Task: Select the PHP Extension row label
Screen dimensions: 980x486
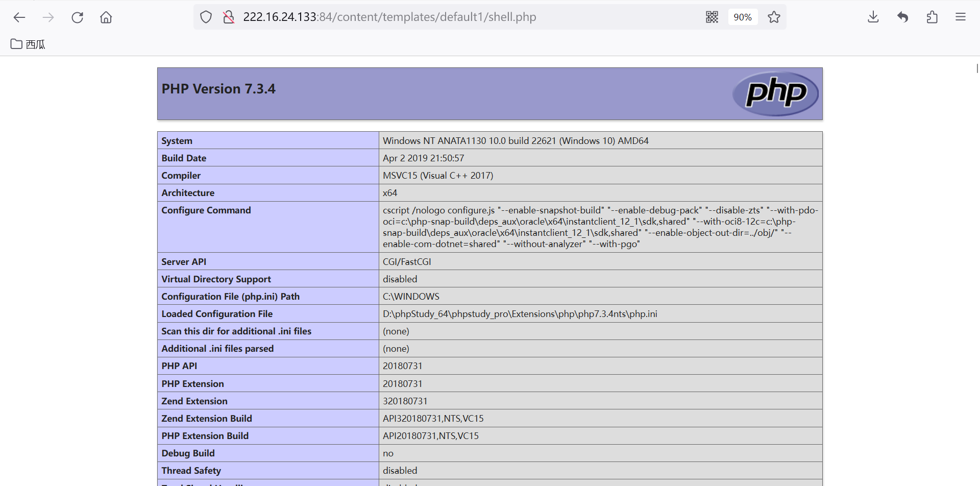Action: 192,384
